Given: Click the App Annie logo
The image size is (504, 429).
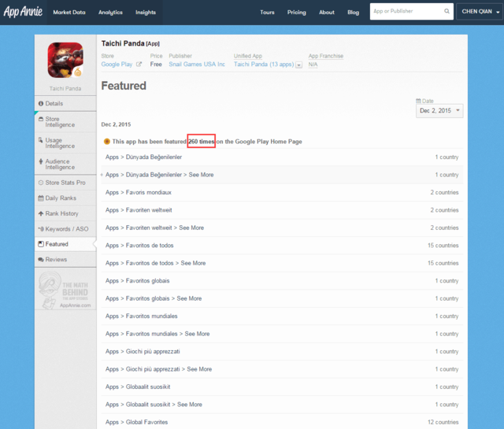Looking at the screenshot, I should click(23, 12).
